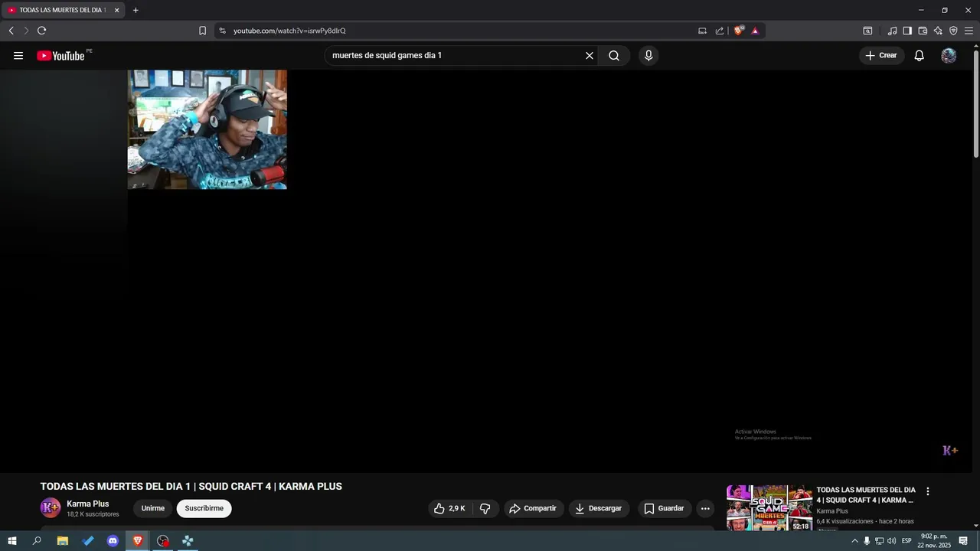Viewport: 980px width, 551px height.
Task: Open clock showing 9:02 p. m.
Action: (934, 541)
